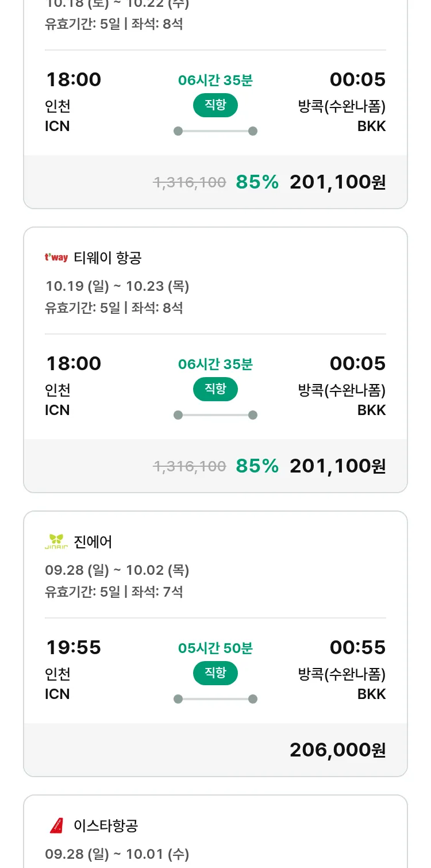Viewport: 431px width, 868px height.
Task: Tap the Jin Air 유효기간 5일, 좌석 7석 line
Action: tap(114, 592)
